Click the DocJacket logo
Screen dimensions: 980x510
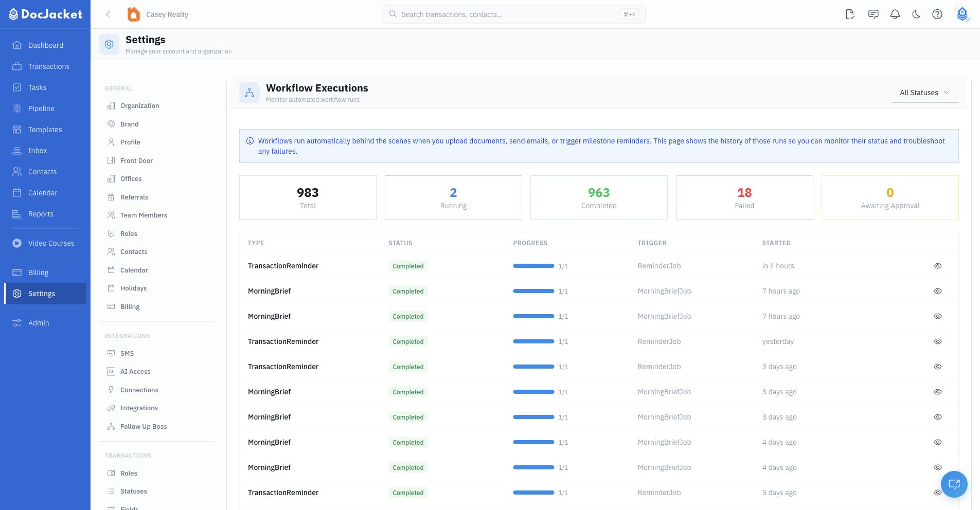pos(45,14)
